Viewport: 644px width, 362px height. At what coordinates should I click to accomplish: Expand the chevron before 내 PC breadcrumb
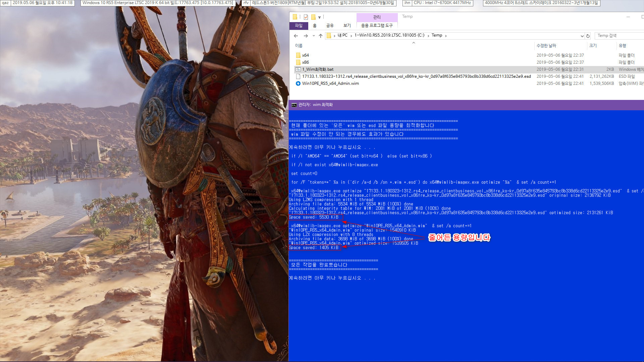334,36
